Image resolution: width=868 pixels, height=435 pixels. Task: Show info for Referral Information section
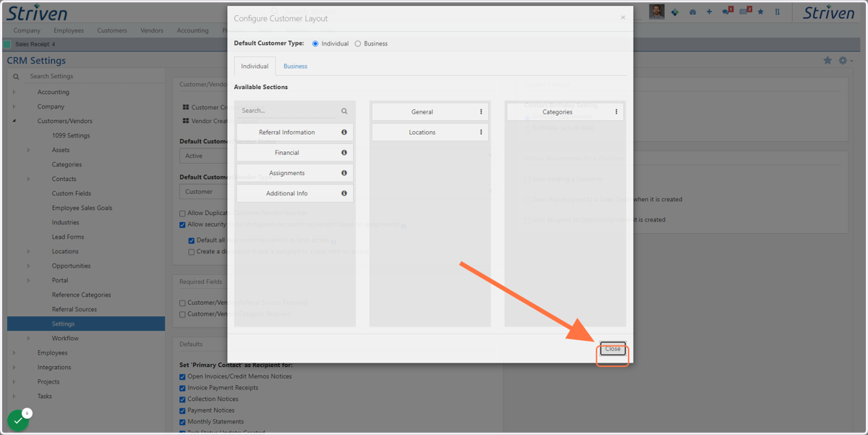click(344, 132)
